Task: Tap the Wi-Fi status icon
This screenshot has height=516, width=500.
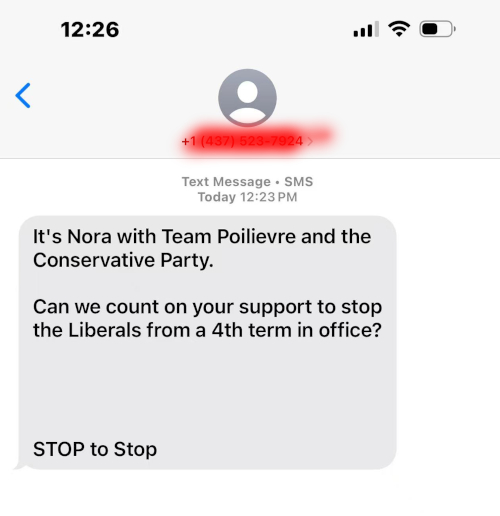Action: [x=399, y=29]
